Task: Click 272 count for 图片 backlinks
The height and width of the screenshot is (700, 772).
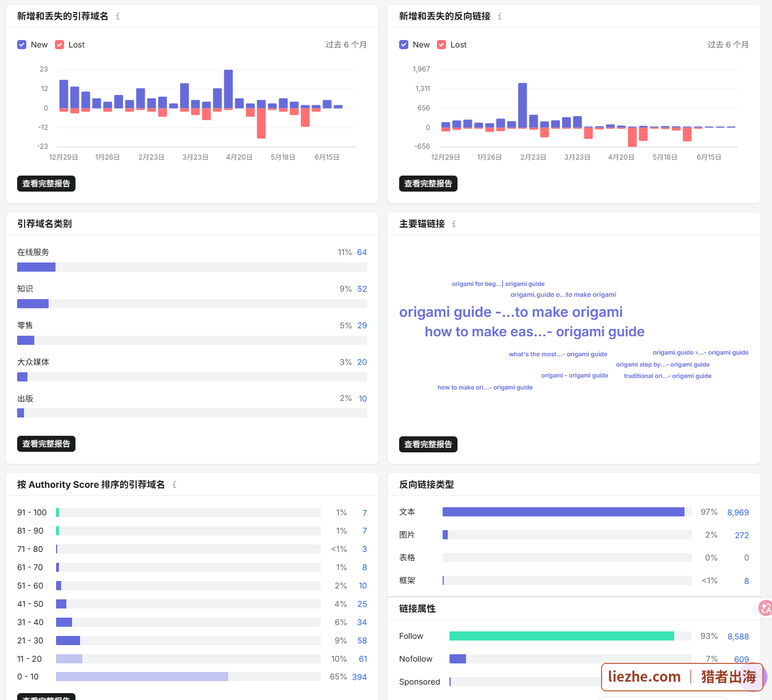Action: (742, 535)
